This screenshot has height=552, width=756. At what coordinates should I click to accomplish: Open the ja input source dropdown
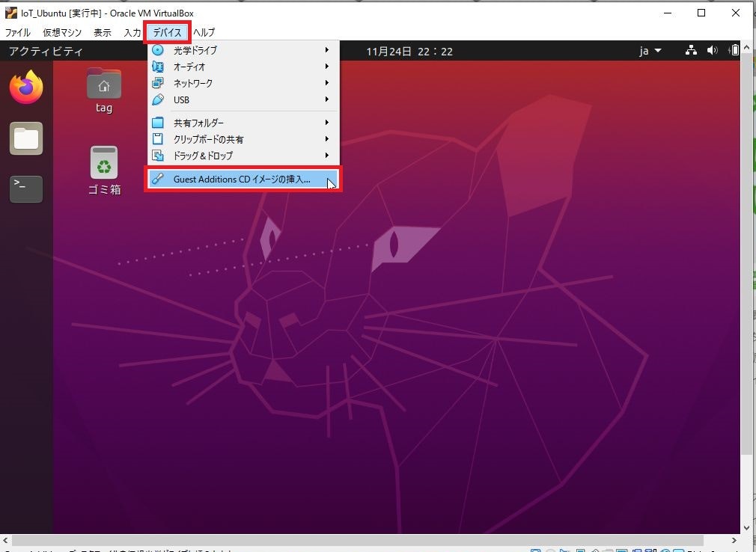pos(650,51)
